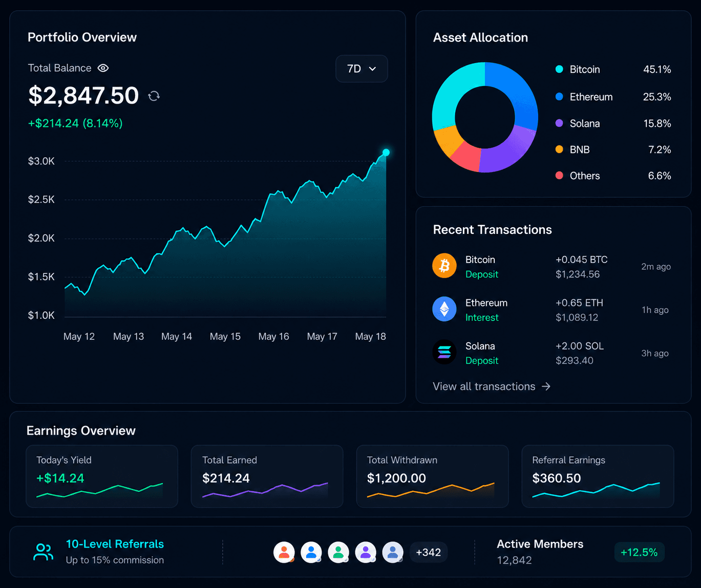Screen dimensions: 701x588
Task: Open Total Earned card
Action: pyautogui.click(x=267, y=476)
